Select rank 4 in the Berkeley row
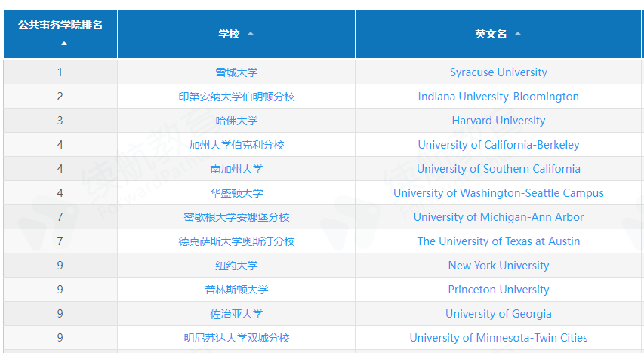 60,145
